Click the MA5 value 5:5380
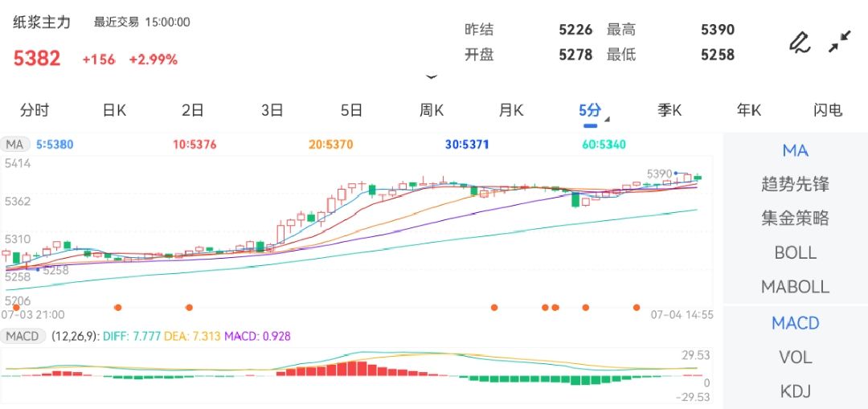This screenshot has width=868, height=409. click(55, 145)
